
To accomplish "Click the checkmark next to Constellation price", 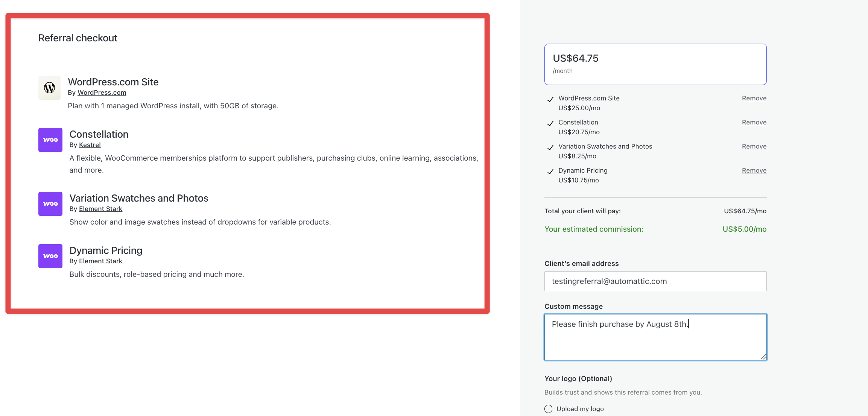I will click(x=550, y=123).
